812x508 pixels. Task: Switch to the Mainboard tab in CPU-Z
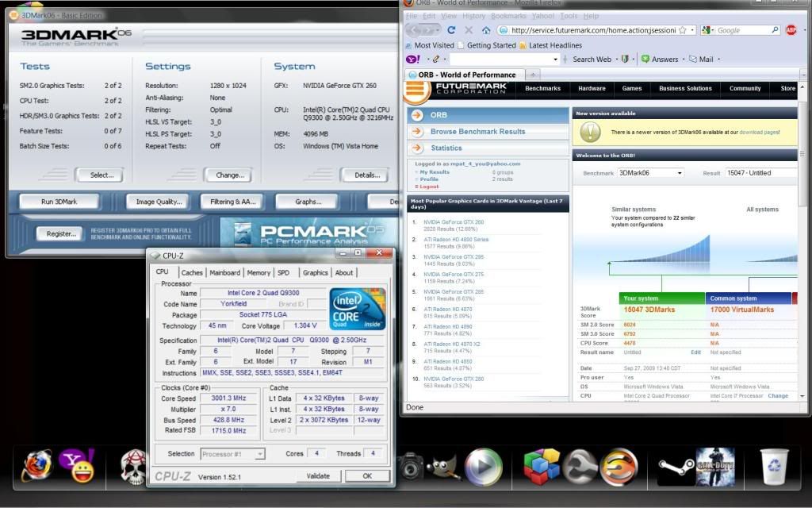pos(224,272)
